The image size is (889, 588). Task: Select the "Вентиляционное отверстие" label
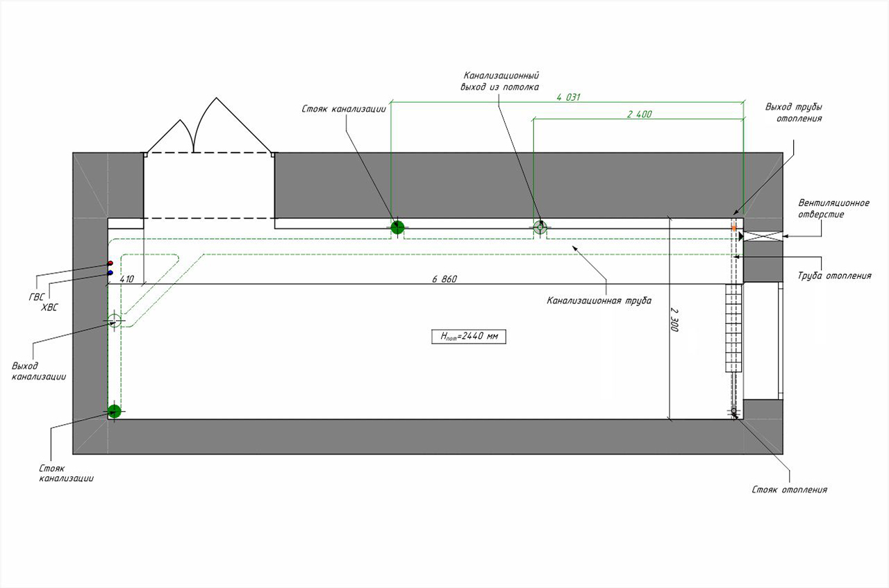(833, 208)
